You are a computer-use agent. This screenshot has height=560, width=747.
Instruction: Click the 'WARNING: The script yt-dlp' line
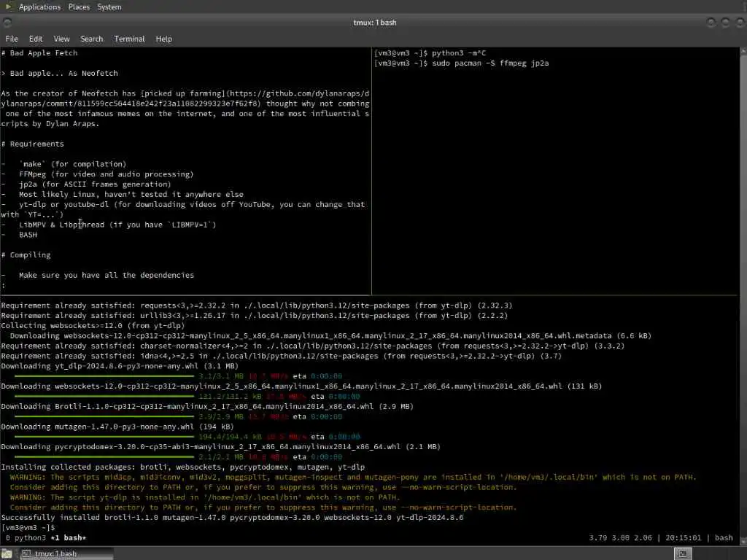[204, 497]
